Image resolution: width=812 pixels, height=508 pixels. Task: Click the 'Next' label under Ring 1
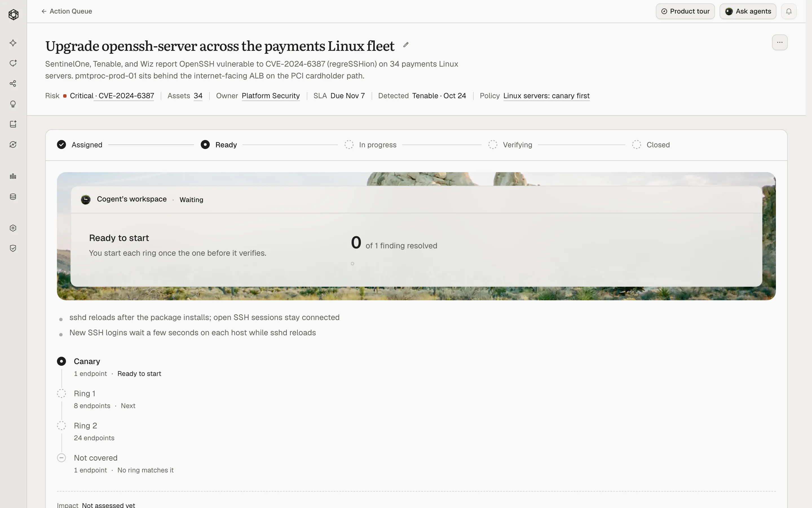[x=128, y=406]
